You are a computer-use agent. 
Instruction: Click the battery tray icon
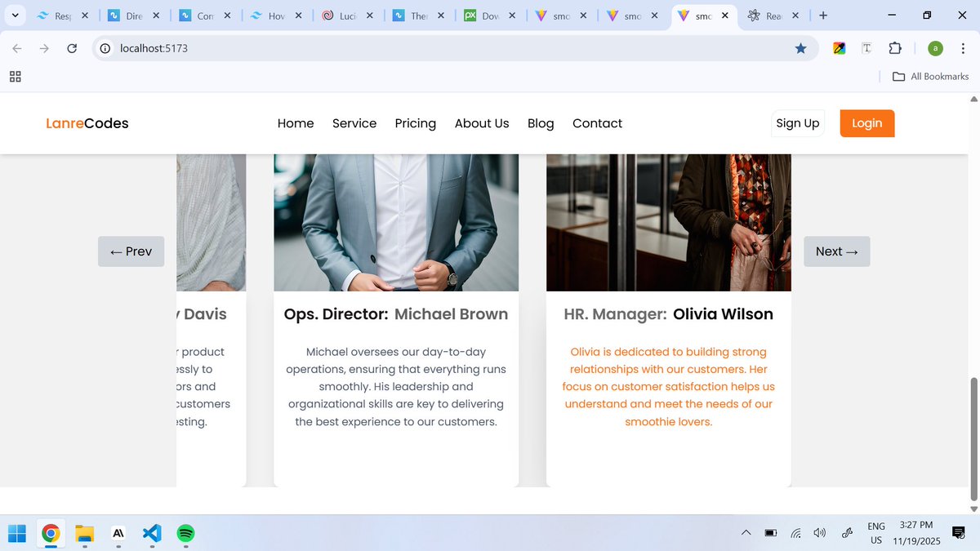point(770,533)
